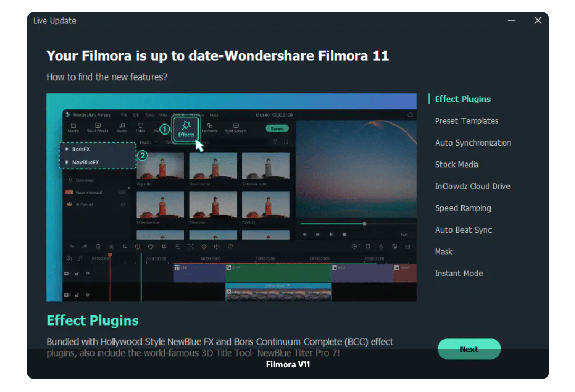Click the green Next button
Screen dimensions: 575x392
pos(469,349)
